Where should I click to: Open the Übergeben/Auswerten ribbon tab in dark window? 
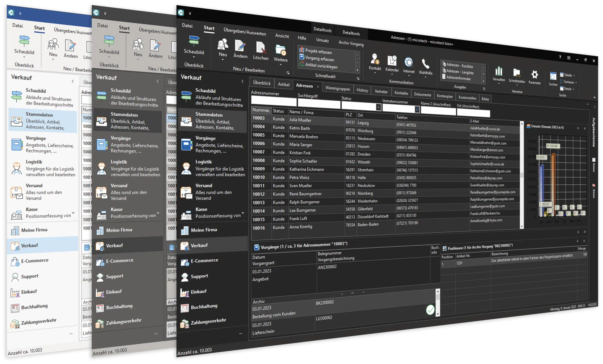coord(244,32)
